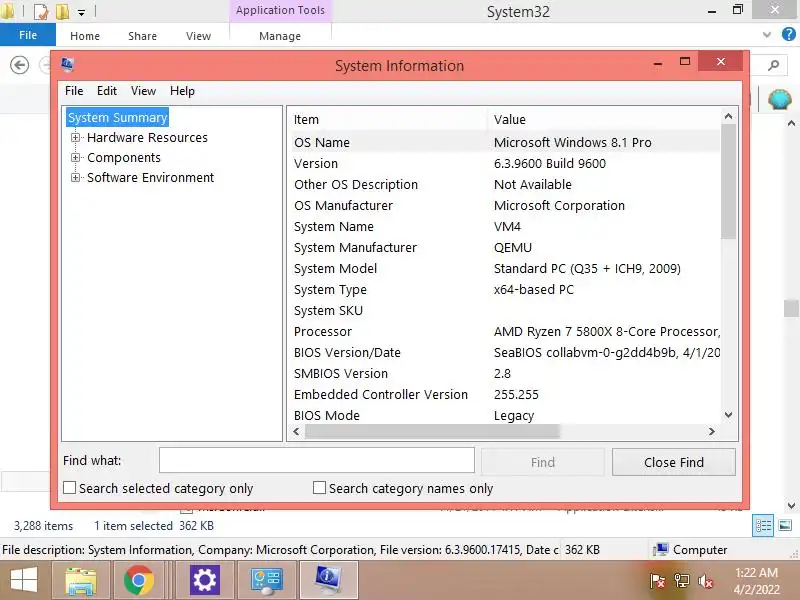Open Explorer help question mark icon
800x600 pixels.
[788, 34]
